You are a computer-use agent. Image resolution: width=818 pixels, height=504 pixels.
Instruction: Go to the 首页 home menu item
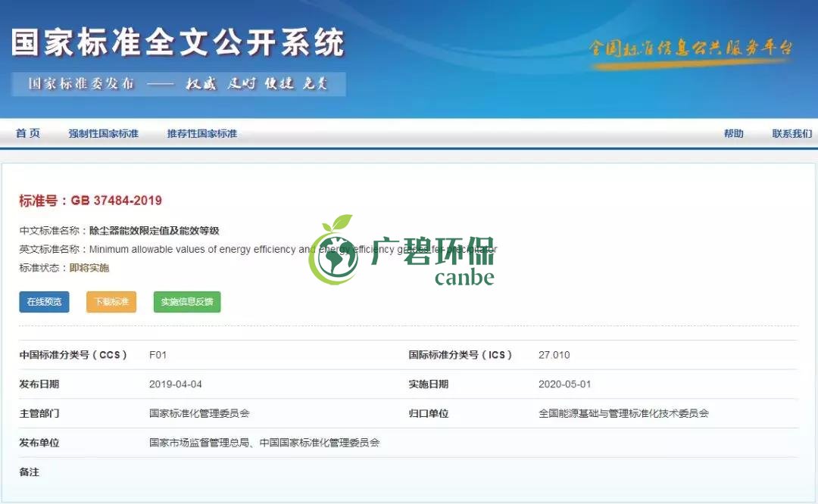point(27,133)
